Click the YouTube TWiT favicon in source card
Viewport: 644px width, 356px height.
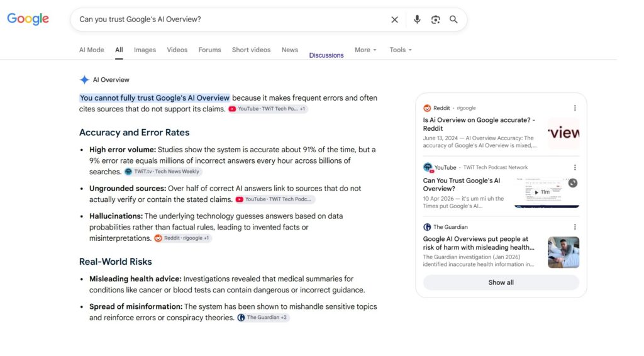pyautogui.click(x=428, y=167)
